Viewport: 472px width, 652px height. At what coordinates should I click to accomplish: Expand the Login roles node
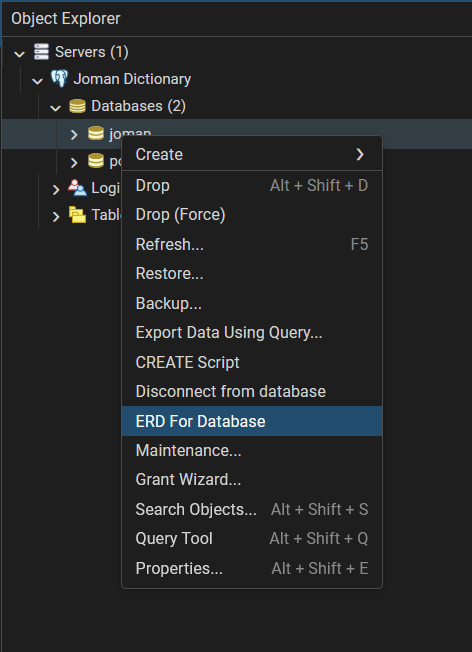(x=55, y=189)
